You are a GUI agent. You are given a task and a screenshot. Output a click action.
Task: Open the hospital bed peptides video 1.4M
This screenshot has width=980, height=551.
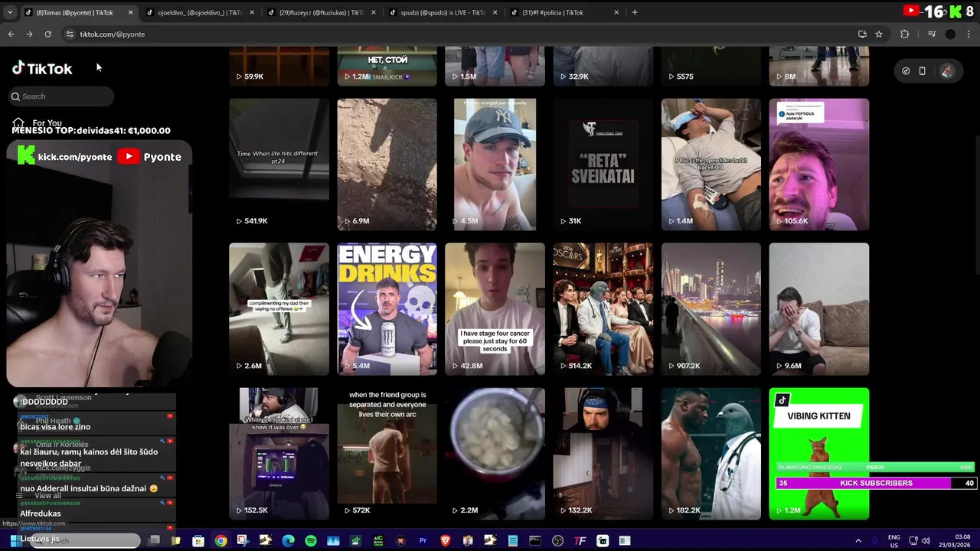point(711,165)
